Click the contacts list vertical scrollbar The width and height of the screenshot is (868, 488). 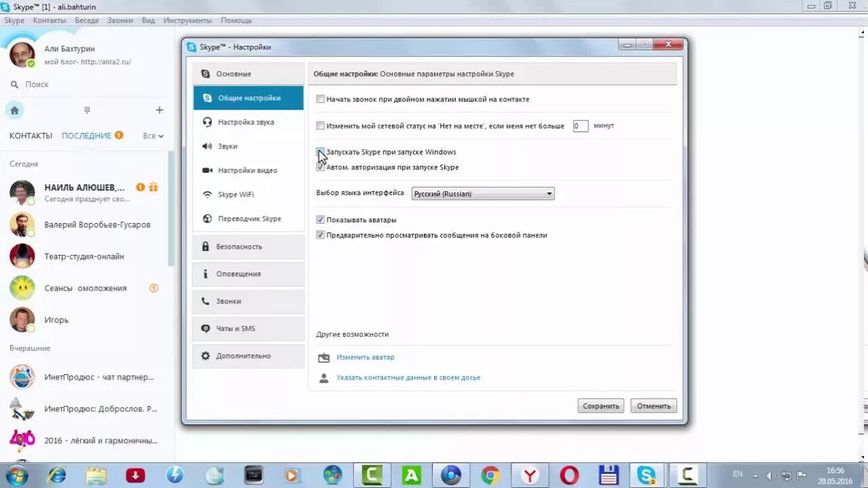(x=171, y=209)
